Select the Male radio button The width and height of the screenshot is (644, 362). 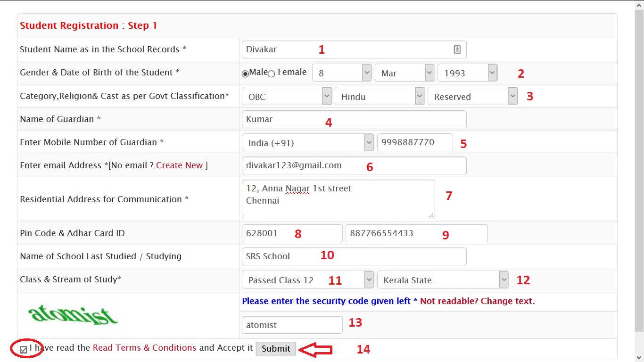pyautogui.click(x=245, y=74)
